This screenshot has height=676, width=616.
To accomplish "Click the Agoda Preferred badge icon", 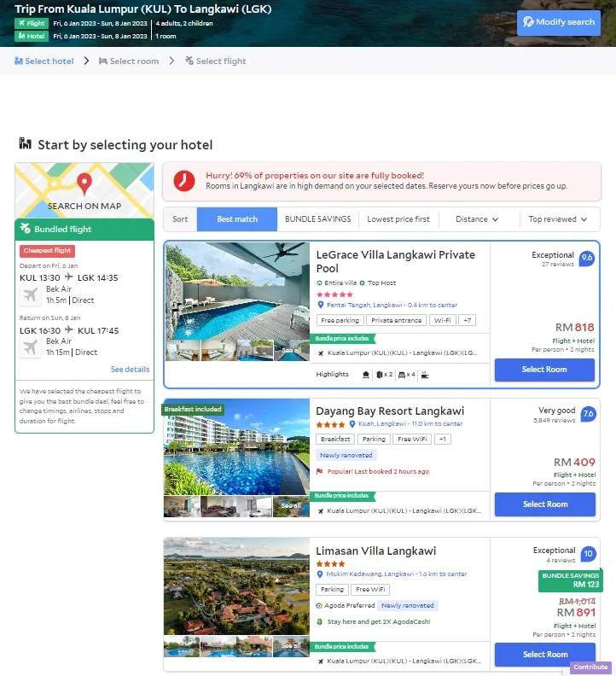I will (x=319, y=605).
